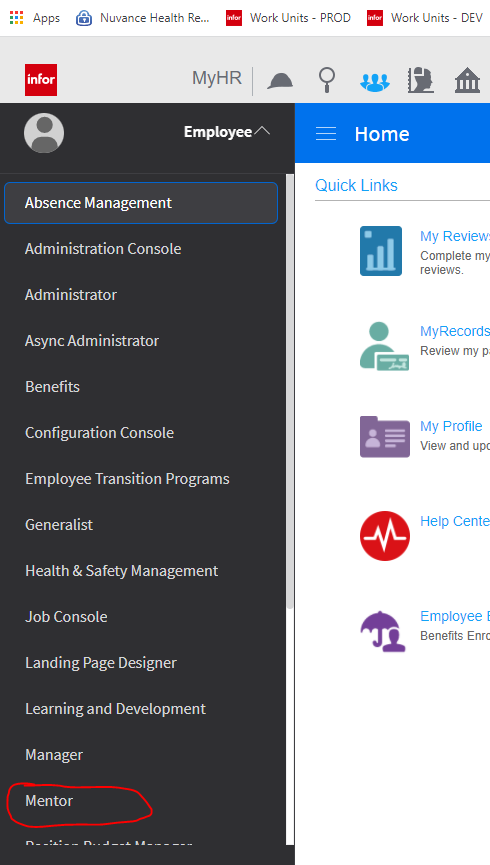
Task: Click the magnifying glass search icon
Action: [327, 80]
